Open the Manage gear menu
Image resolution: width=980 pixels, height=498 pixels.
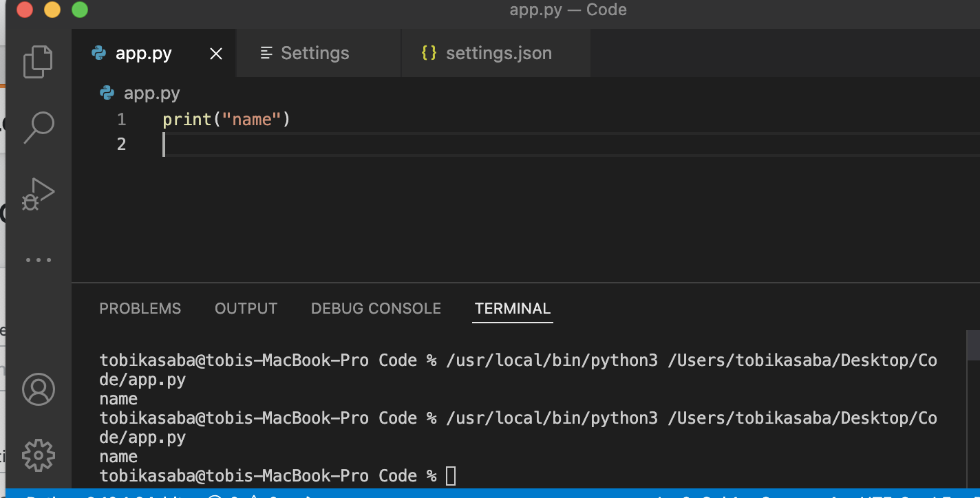click(39, 455)
